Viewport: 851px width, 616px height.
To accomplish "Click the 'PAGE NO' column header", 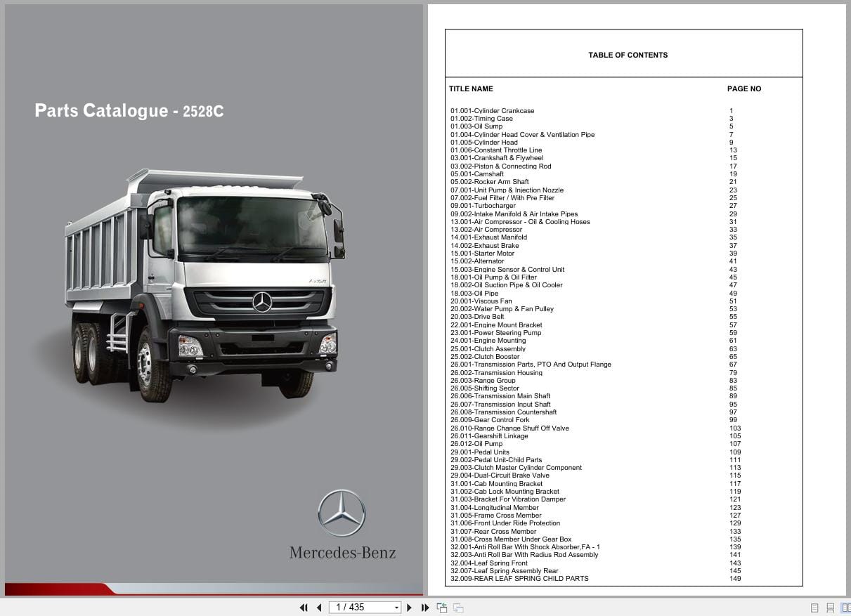I will [744, 89].
